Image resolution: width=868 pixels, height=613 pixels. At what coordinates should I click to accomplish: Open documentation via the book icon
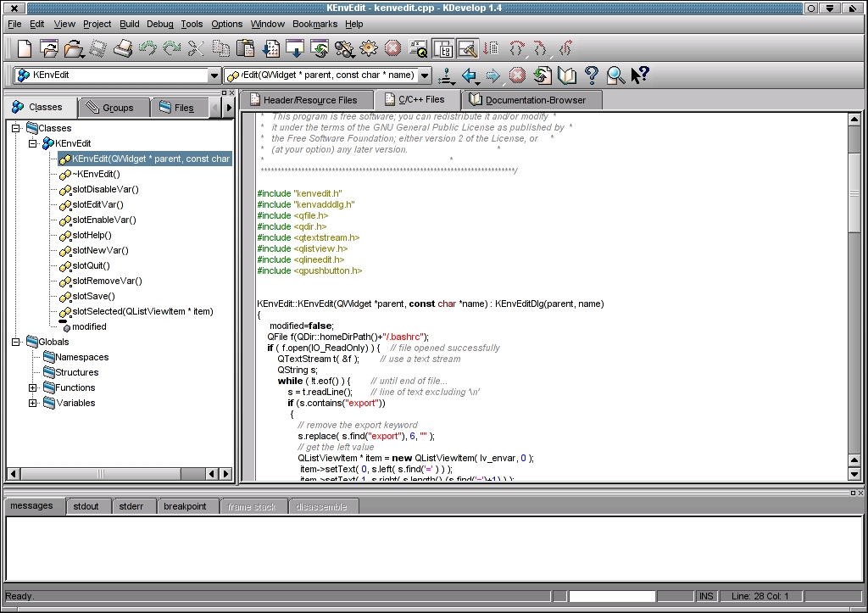(x=567, y=76)
